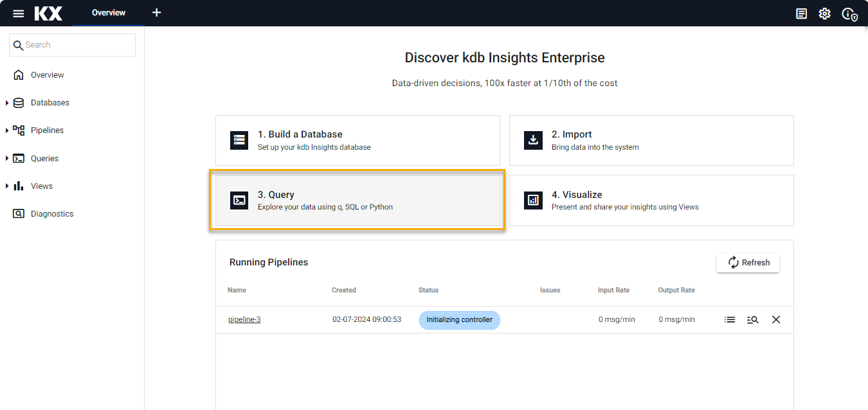This screenshot has height=410, width=868.
Task: Click the Discover kdb Insights Enterprise heading
Action: (x=505, y=58)
